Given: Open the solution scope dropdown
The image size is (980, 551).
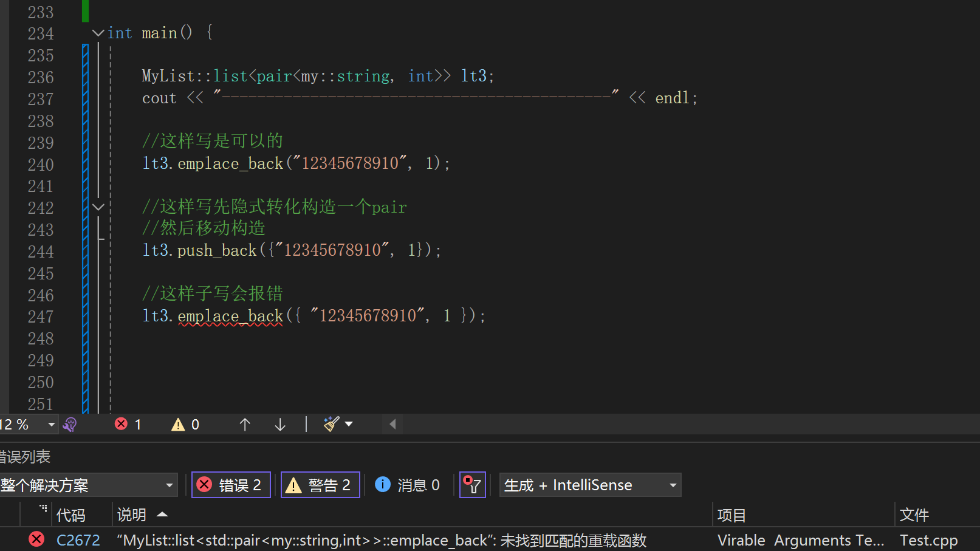Looking at the screenshot, I should [89, 485].
